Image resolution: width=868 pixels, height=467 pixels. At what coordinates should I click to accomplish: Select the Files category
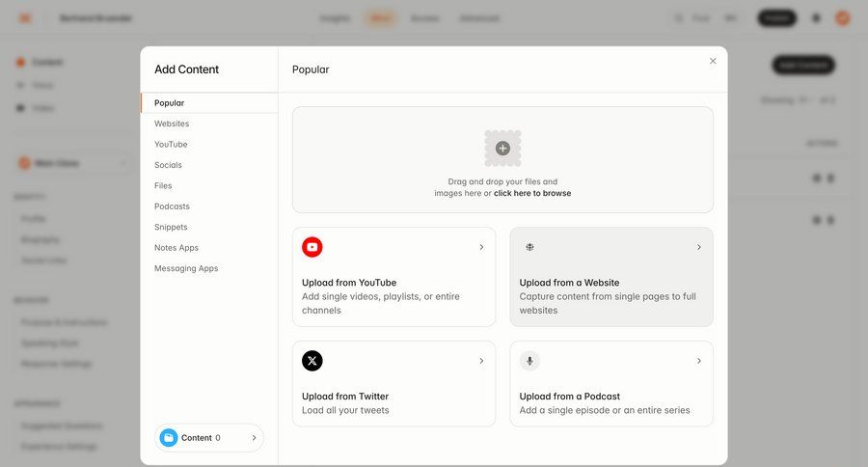coord(209,185)
